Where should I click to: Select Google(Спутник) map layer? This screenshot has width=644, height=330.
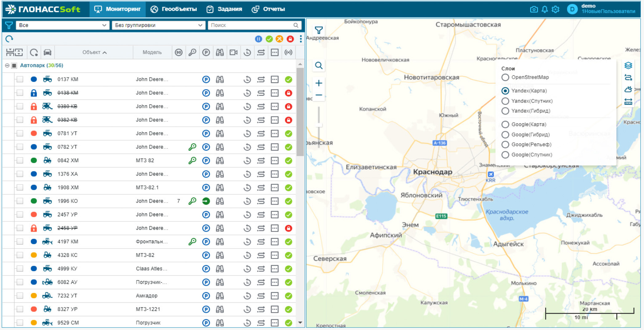coord(505,155)
